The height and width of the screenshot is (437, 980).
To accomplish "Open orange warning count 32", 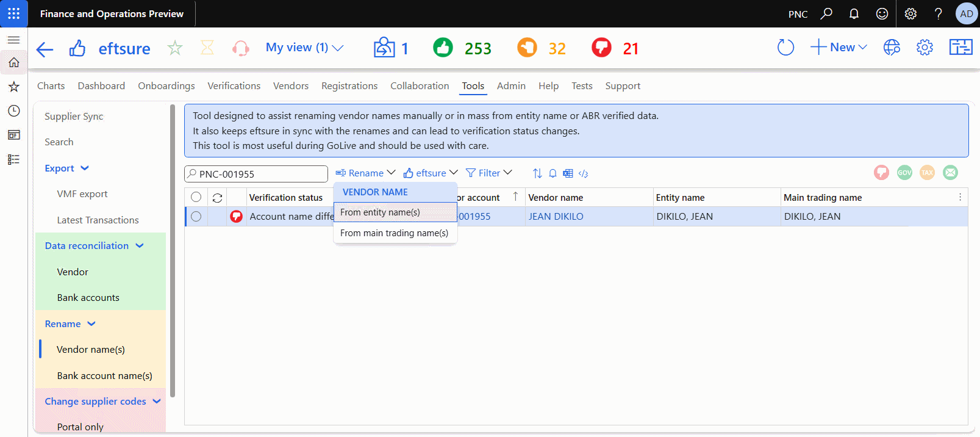I will tap(542, 48).
